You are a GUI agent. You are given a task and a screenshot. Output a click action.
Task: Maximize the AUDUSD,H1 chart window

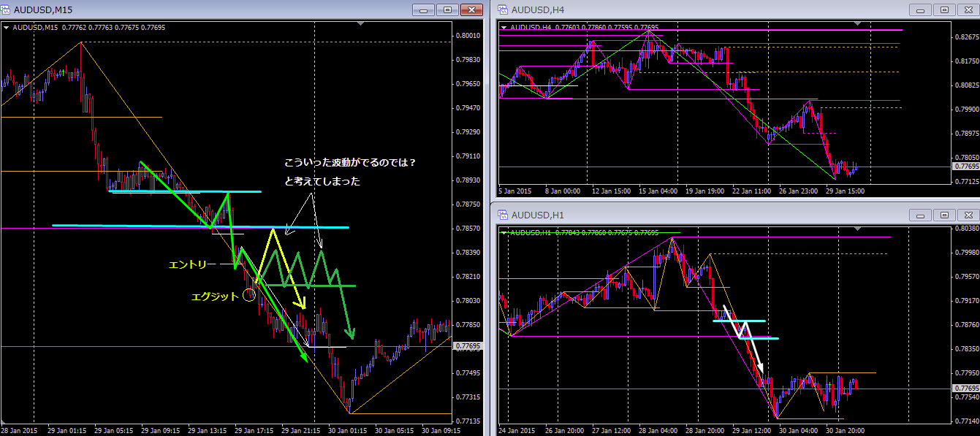click(x=944, y=215)
